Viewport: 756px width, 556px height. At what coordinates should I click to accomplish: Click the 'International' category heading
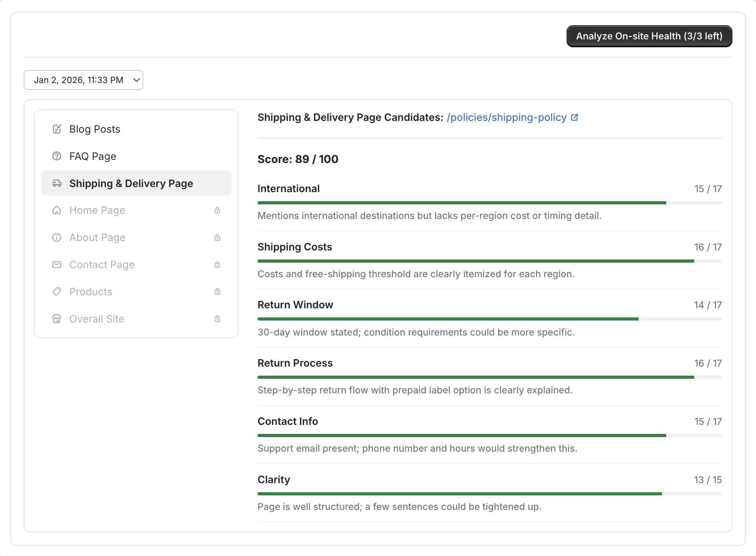point(289,189)
